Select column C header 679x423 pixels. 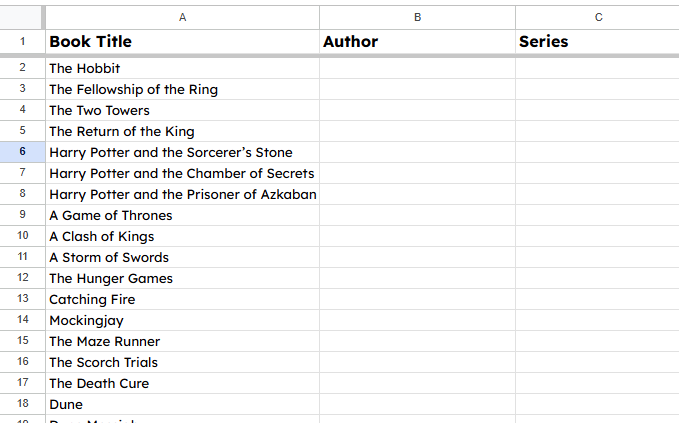598,17
